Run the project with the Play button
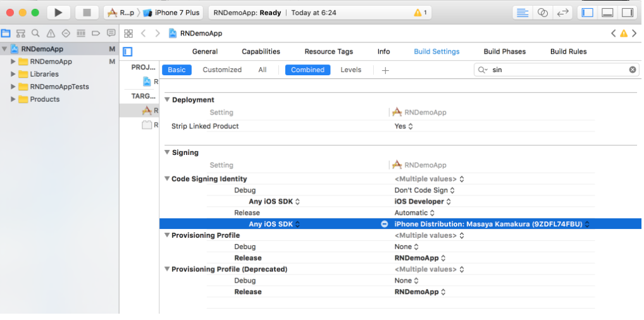644x320 pixels. 58,12
